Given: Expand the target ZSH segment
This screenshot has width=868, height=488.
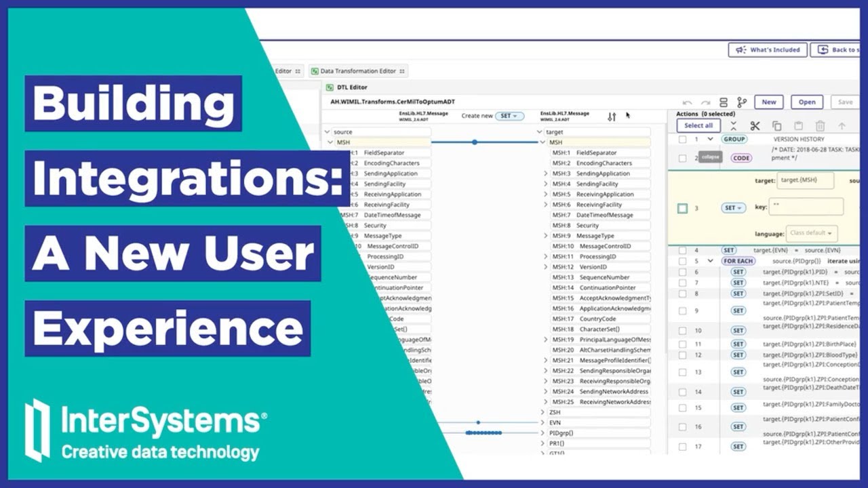Looking at the screenshot, I should click(x=542, y=412).
